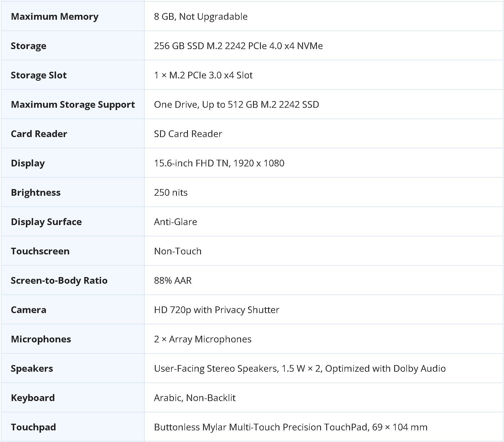
Task: Click the 250 nits brightness value
Action: point(171,193)
